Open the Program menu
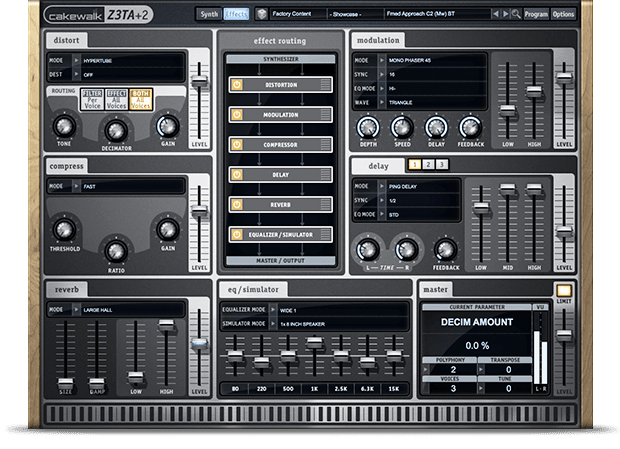Viewport: 620px width, 449px height. (x=536, y=14)
